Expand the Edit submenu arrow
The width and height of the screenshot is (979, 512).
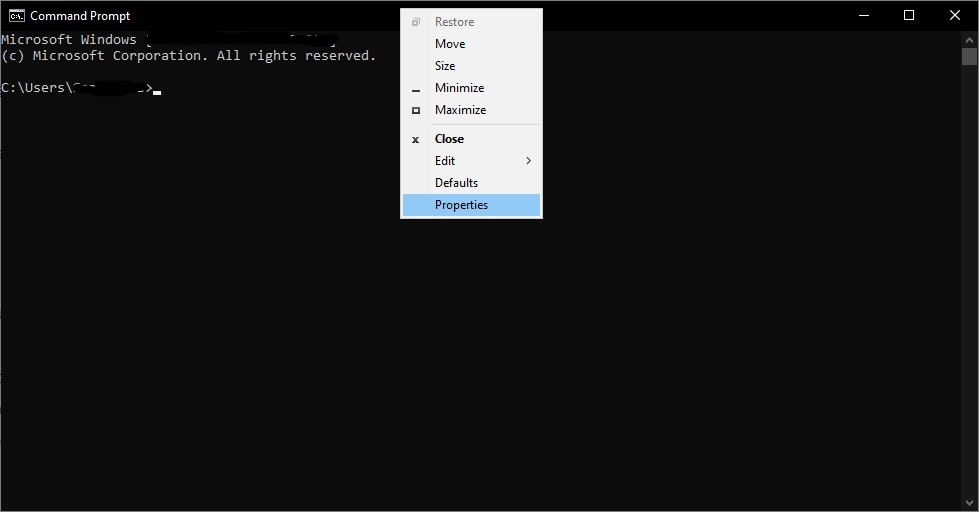529,161
